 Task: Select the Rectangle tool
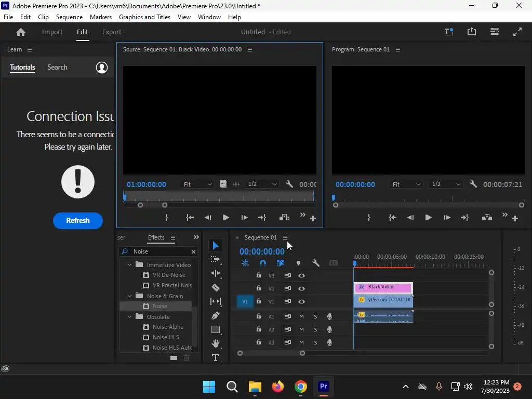coord(216,329)
